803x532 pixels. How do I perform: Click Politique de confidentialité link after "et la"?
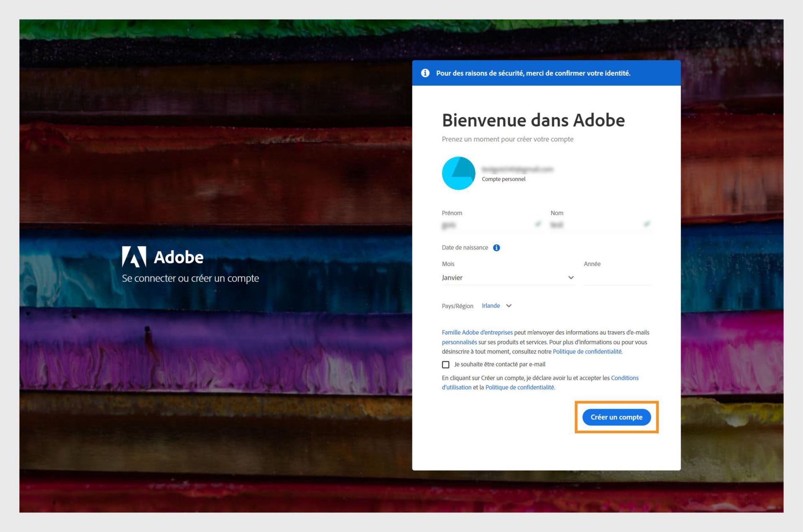point(519,388)
